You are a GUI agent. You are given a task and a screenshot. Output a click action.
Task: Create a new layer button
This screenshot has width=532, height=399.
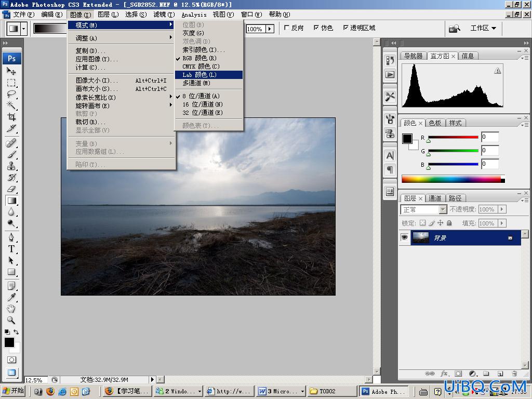click(x=500, y=374)
